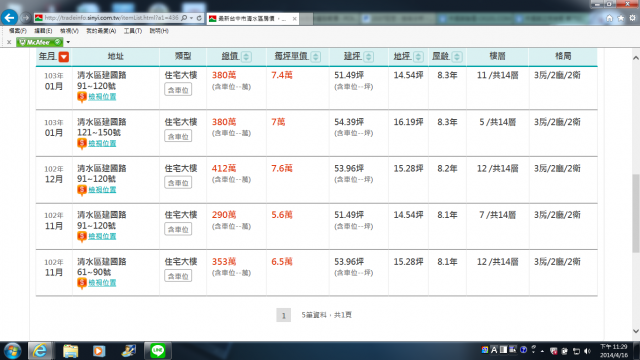Click the system clock showing 下午 11:29
The image size is (640, 360).
pyautogui.click(x=614, y=351)
